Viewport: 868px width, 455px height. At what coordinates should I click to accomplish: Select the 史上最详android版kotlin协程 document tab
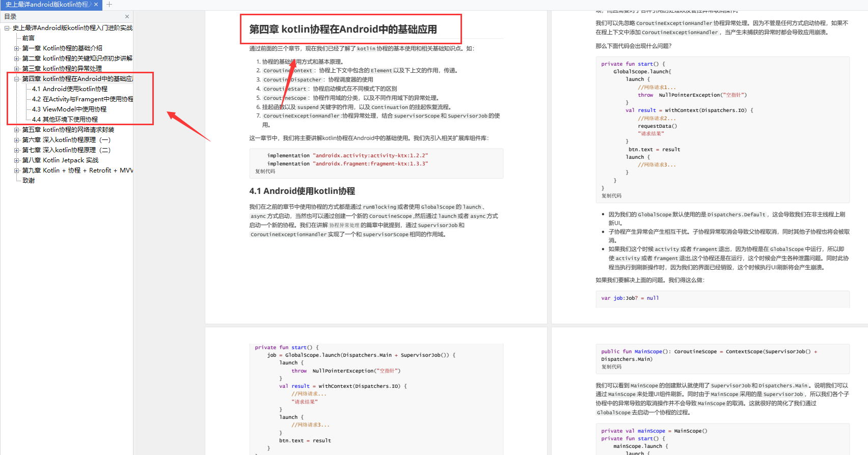point(48,4)
